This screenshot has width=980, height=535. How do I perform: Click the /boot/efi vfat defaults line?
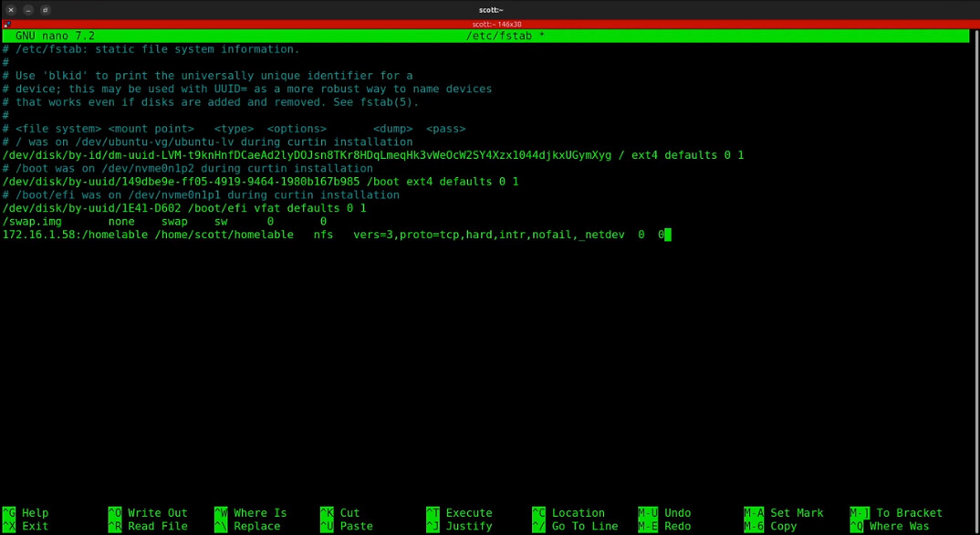coord(184,208)
